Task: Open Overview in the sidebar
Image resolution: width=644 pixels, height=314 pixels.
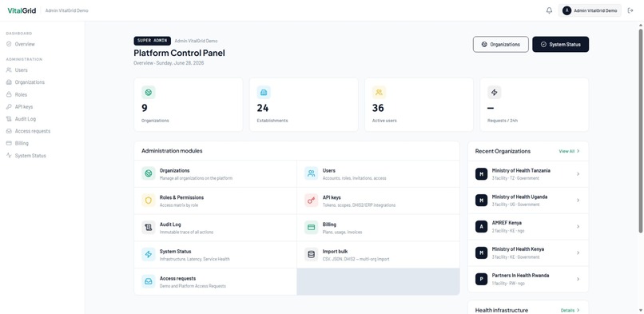Action: click(25, 44)
